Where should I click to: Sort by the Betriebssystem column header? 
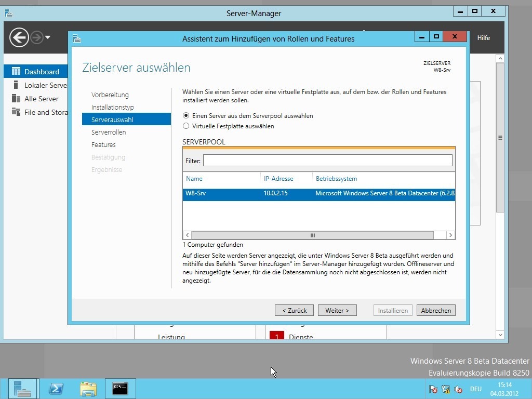point(336,179)
